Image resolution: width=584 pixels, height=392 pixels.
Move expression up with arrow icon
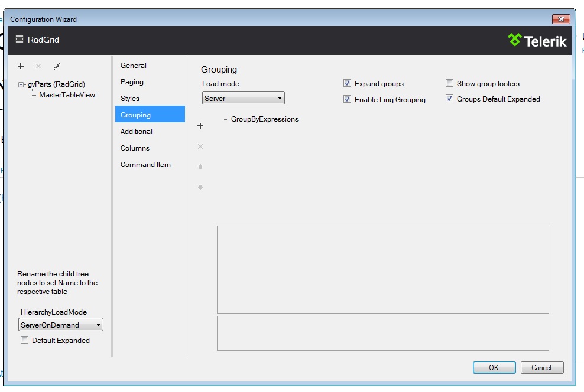pyautogui.click(x=200, y=166)
